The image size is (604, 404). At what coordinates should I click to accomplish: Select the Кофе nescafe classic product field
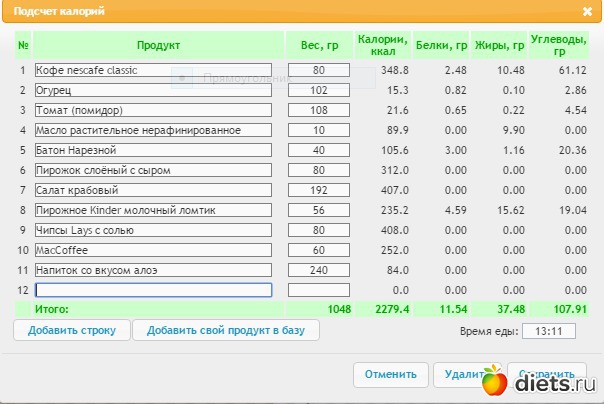(x=153, y=70)
